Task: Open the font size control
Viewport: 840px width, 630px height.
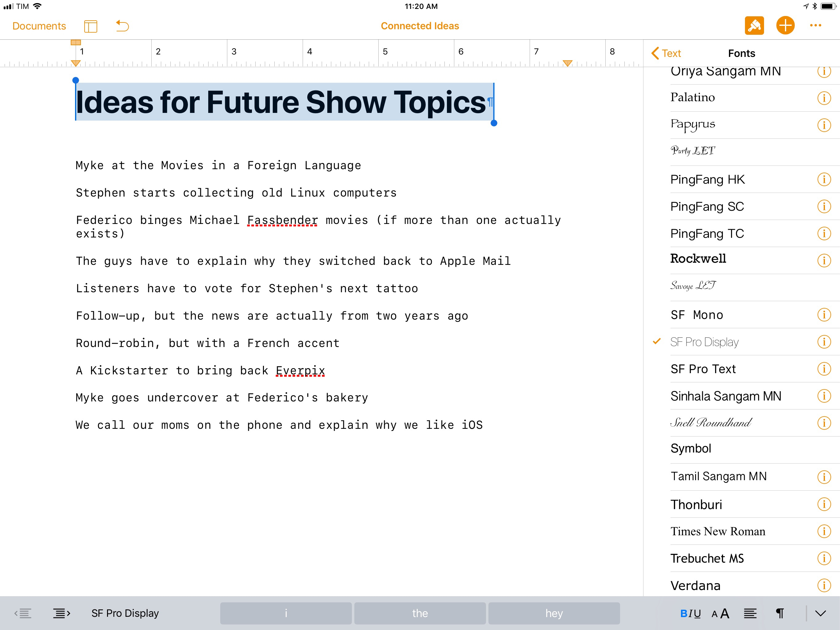Action: [x=720, y=613]
